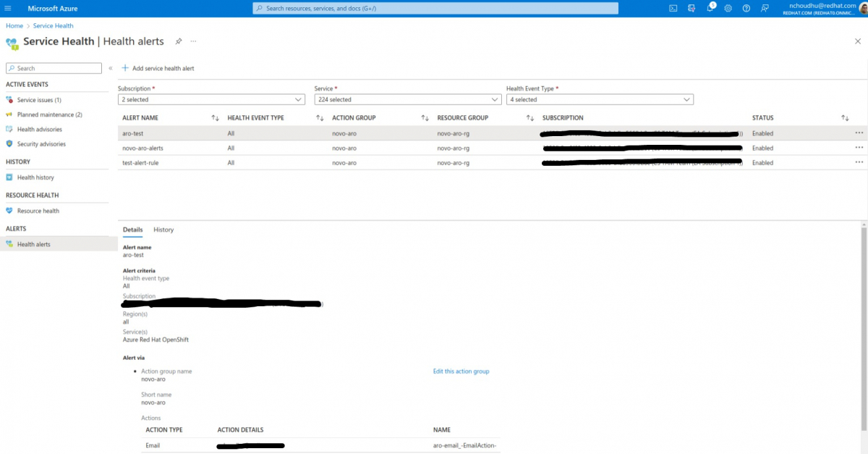Image resolution: width=868 pixels, height=454 pixels.
Task: Open the Health Event Type dropdown
Action: pos(599,99)
